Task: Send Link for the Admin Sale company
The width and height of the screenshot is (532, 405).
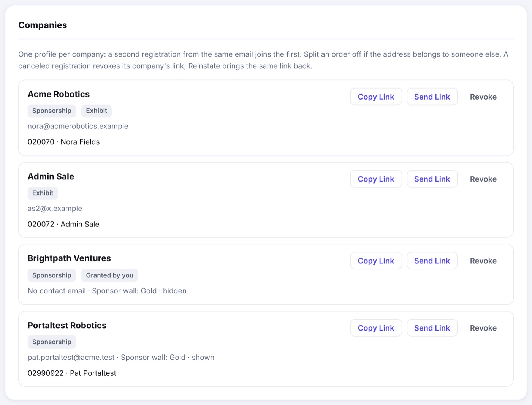Action: [x=432, y=179]
